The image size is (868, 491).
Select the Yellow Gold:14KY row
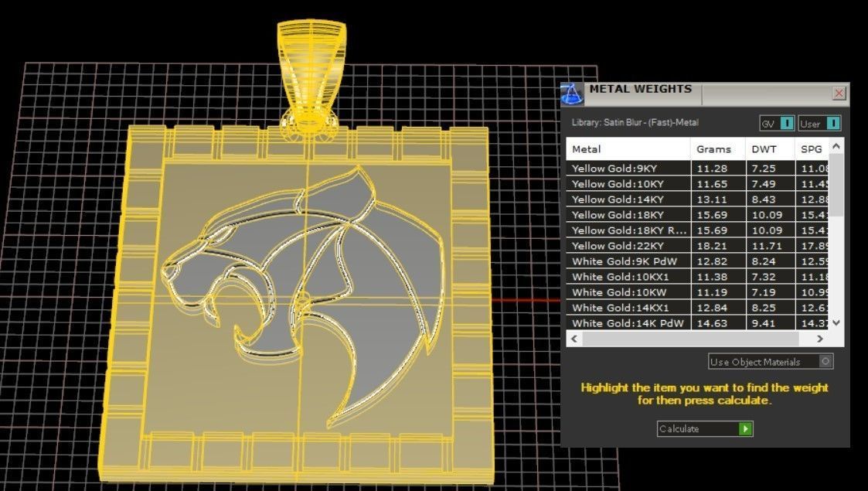pyautogui.click(x=697, y=199)
